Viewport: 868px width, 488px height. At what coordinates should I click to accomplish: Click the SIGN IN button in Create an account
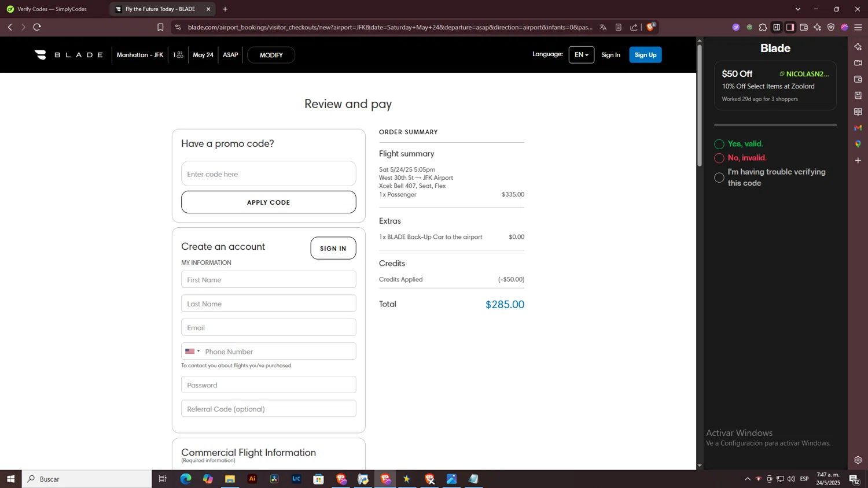pyautogui.click(x=333, y=248)
